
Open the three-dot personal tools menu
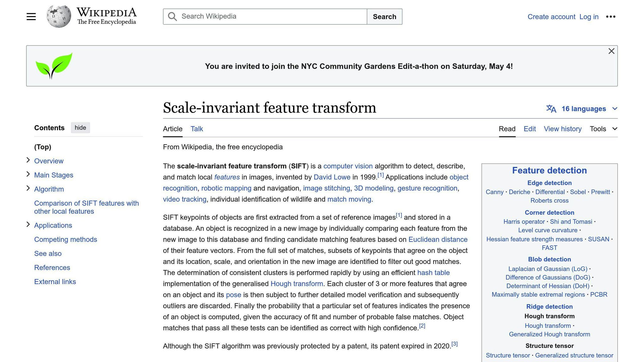click(x=610, y=17)
